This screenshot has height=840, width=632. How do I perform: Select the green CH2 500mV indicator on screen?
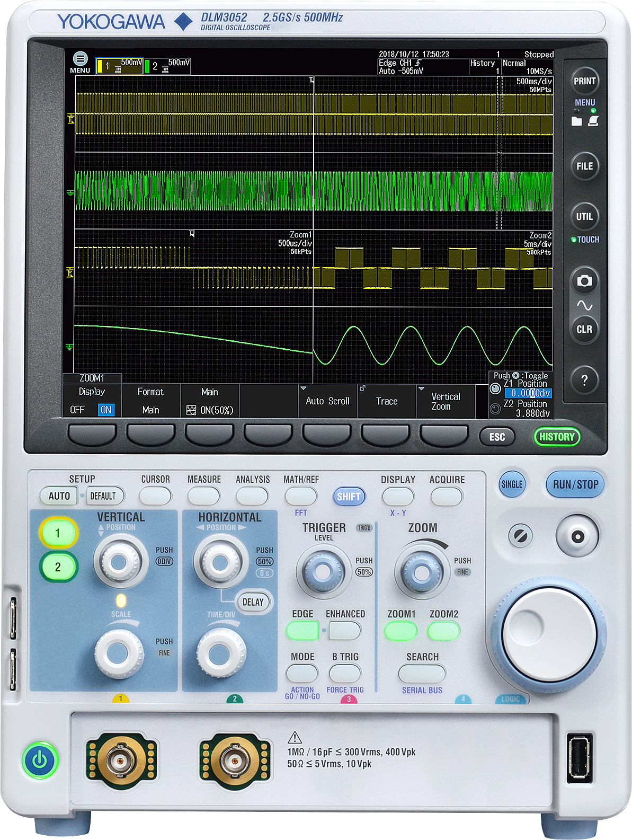[167, 66]
